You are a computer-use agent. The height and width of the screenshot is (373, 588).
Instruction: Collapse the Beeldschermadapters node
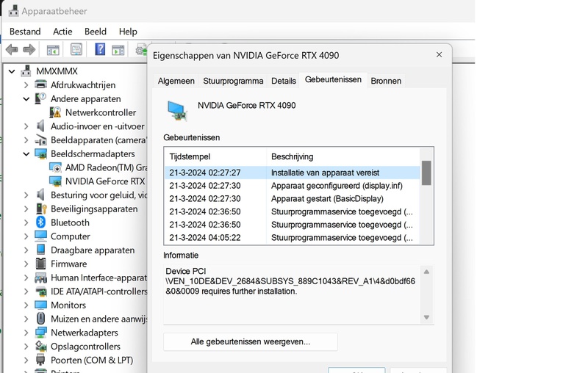(x=26, y=154)
